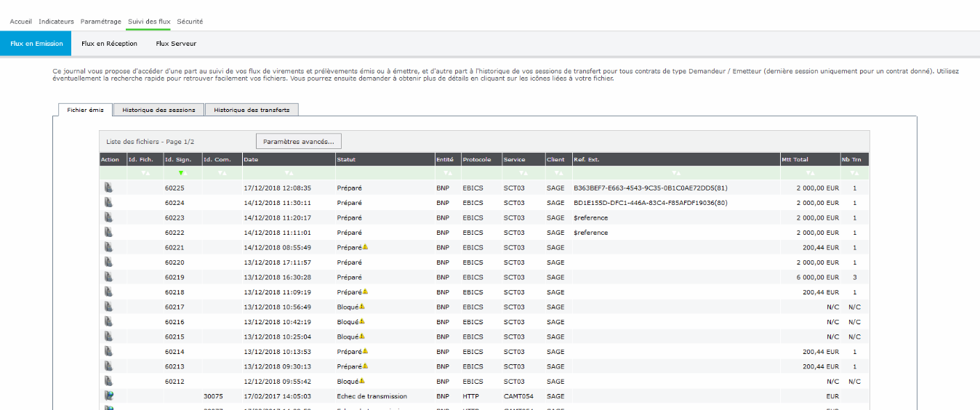Sort the Date column with its arrows
980x410 pixels.
coord(289,174)
